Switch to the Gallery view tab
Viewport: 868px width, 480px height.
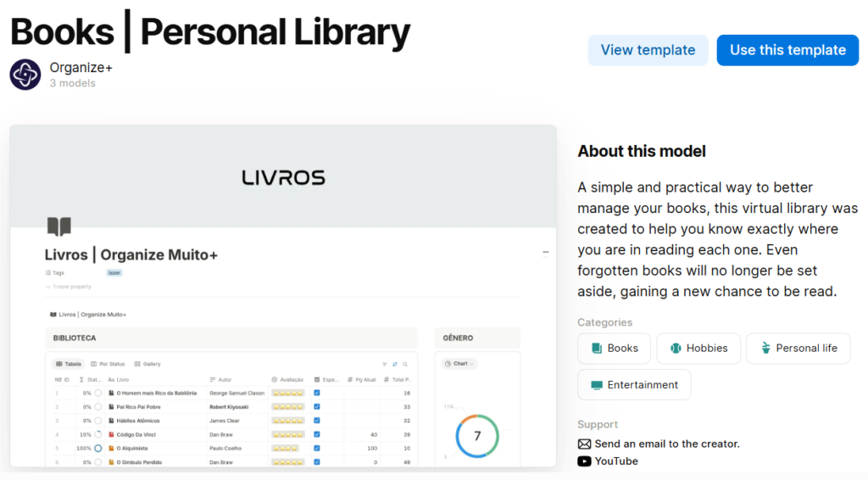point(147,365)
